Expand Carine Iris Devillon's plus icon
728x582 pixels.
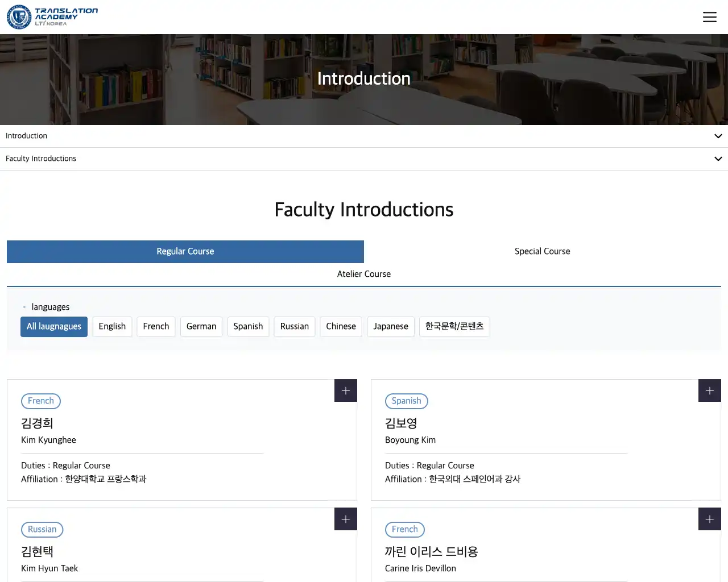(709, 519)
